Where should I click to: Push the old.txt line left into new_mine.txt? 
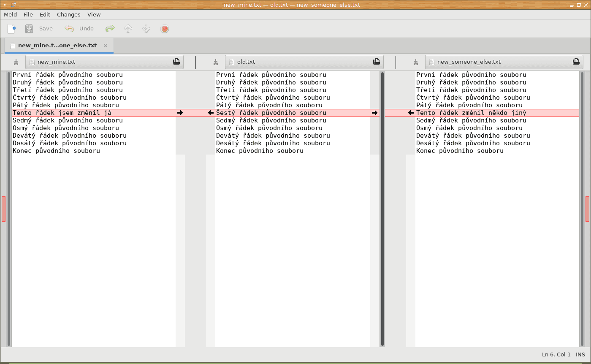(x=211, y=113)
